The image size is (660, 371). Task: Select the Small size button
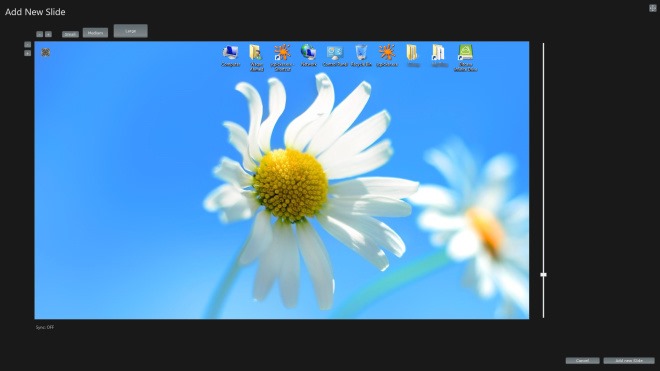pyautogui.click(x=70, y=34)
